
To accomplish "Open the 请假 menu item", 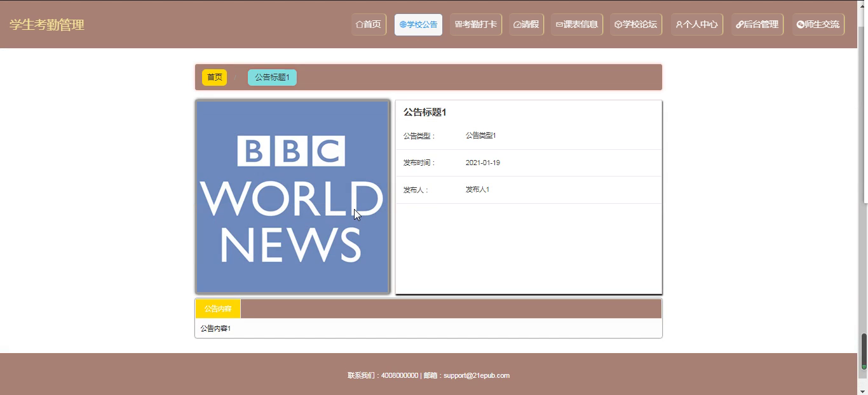I will [x=526, y=25].
